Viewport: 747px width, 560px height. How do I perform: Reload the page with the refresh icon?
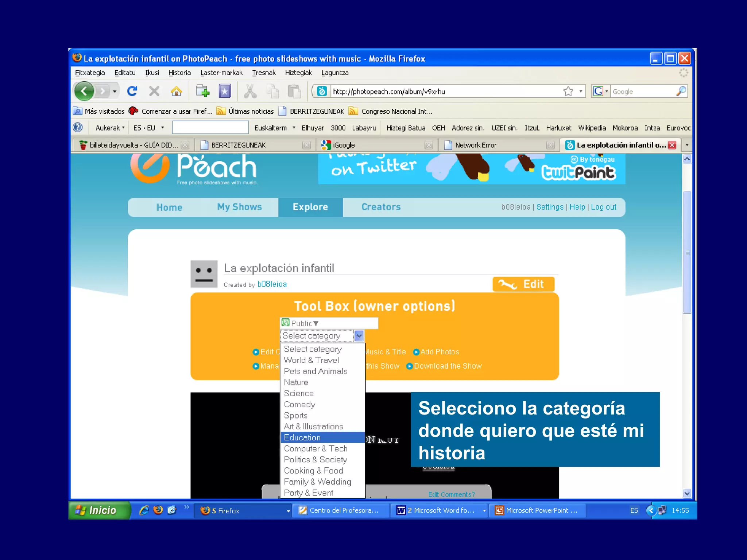tap(132, 91)
